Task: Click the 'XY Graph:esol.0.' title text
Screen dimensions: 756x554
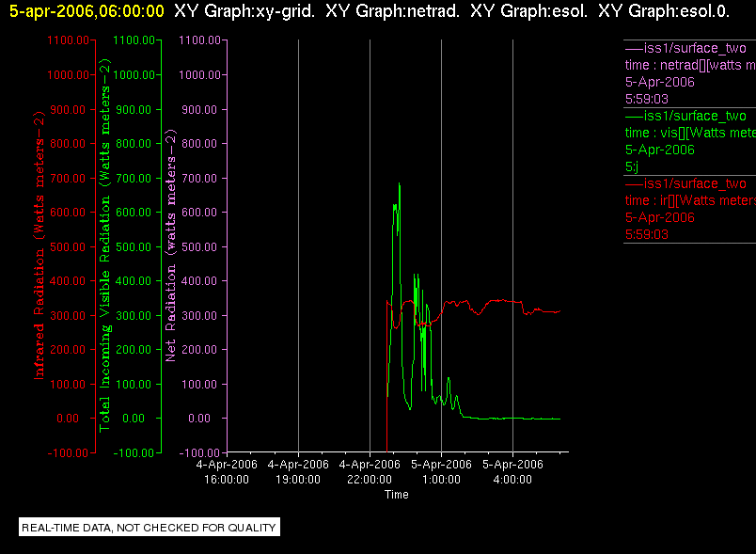Action: coord(664,11)
